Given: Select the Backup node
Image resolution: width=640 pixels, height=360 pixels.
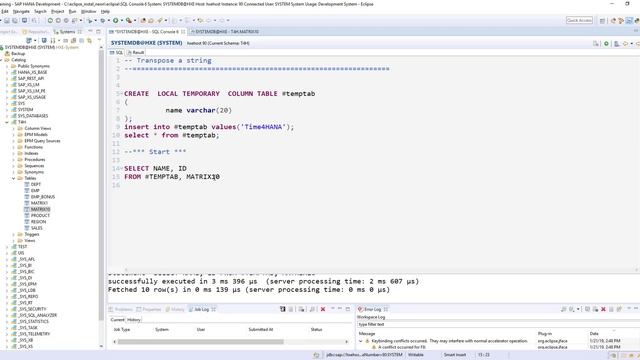Looking at the screenshot, I should pos(18,53).
